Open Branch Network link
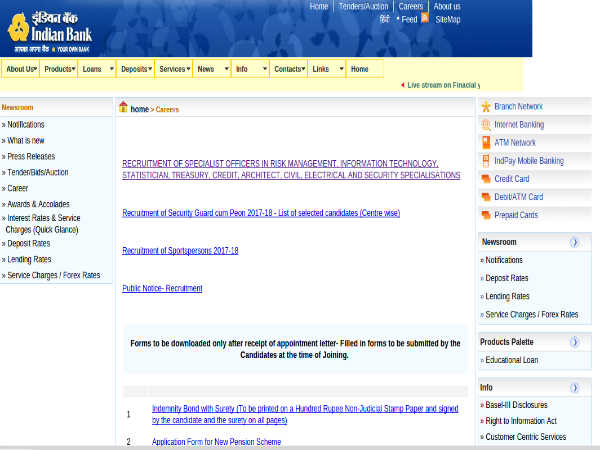600x450 pixels. pyautogui.click(x=518, y=106)
